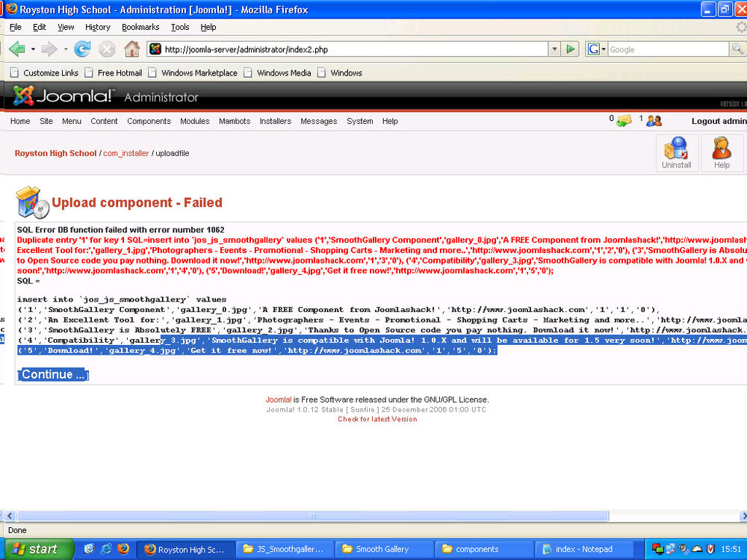Screen dimensions: 747x560
Task: Click the first quick launch icon
Action: [x=89, y=549]
